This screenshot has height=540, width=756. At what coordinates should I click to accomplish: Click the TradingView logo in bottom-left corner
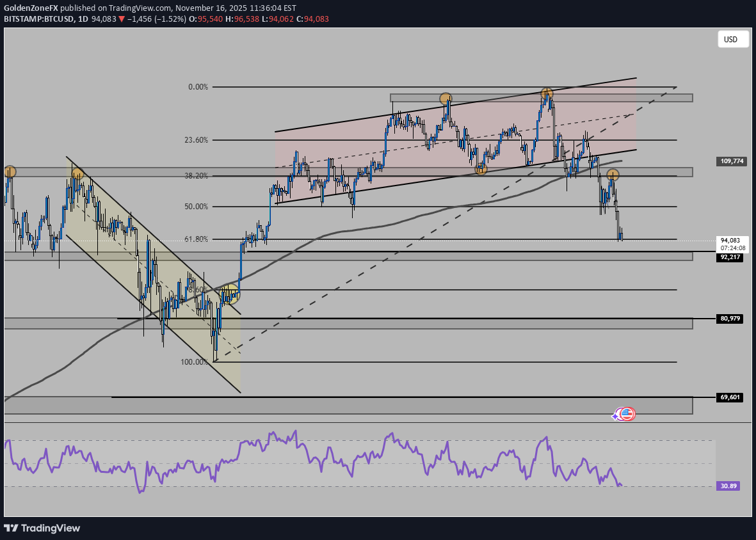42,528
